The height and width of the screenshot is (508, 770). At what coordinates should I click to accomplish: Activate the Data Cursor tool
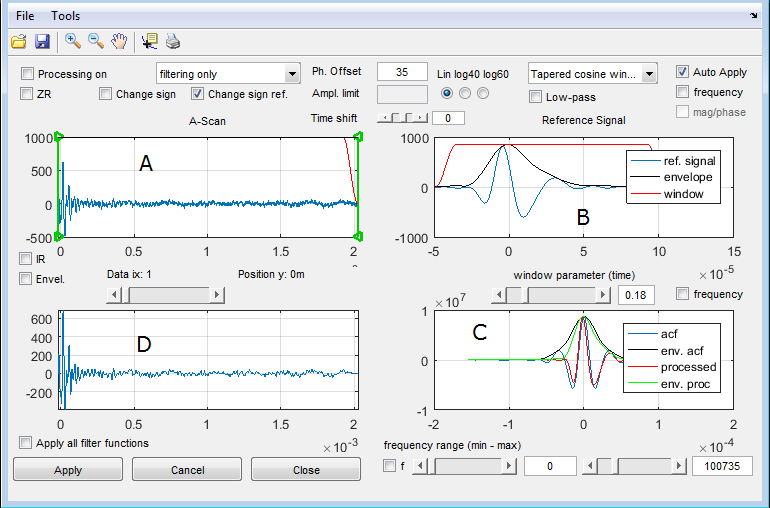tap(149, 41)
